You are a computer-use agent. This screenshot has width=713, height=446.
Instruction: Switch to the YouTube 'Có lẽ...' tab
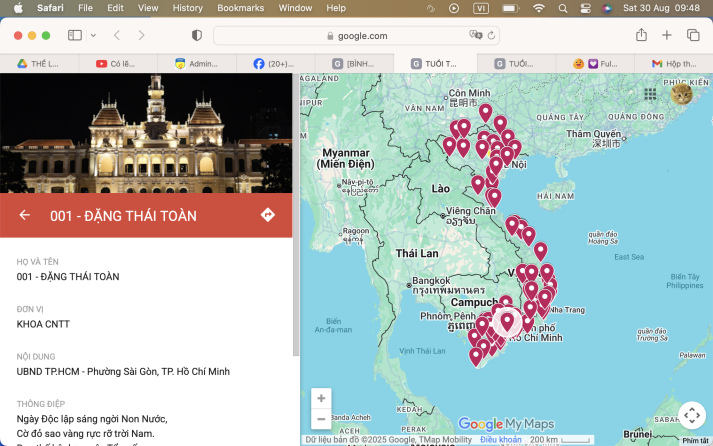(118, 64)
